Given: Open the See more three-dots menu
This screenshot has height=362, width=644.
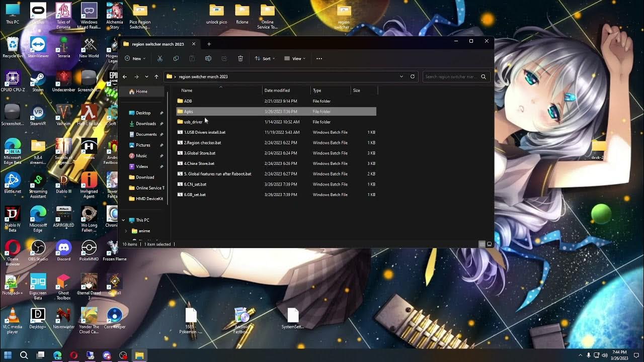Looking at the screenshot, I should 319,58.
